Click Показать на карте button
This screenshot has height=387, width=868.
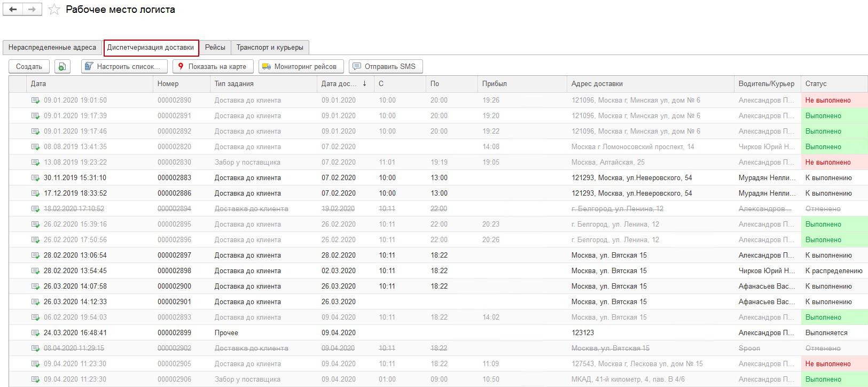pyautogui.click(x=213, y=66)
